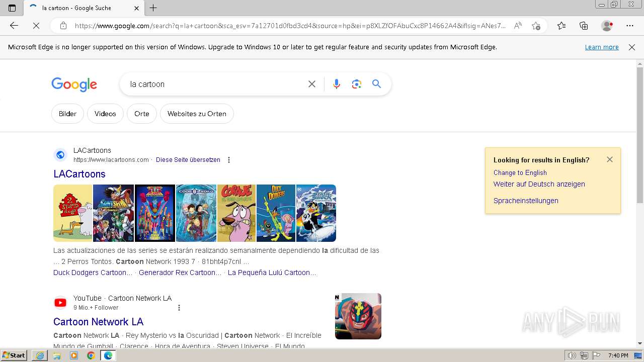The width and height of the screenshot is (644, 362).
Task: Add this page to favorites
Action: click(536, 26)
